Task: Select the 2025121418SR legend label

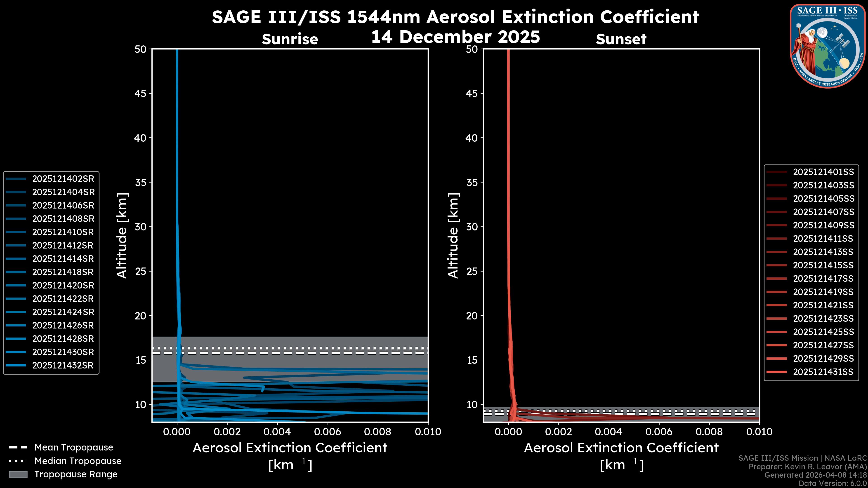Action: click(x=63, y=272)
